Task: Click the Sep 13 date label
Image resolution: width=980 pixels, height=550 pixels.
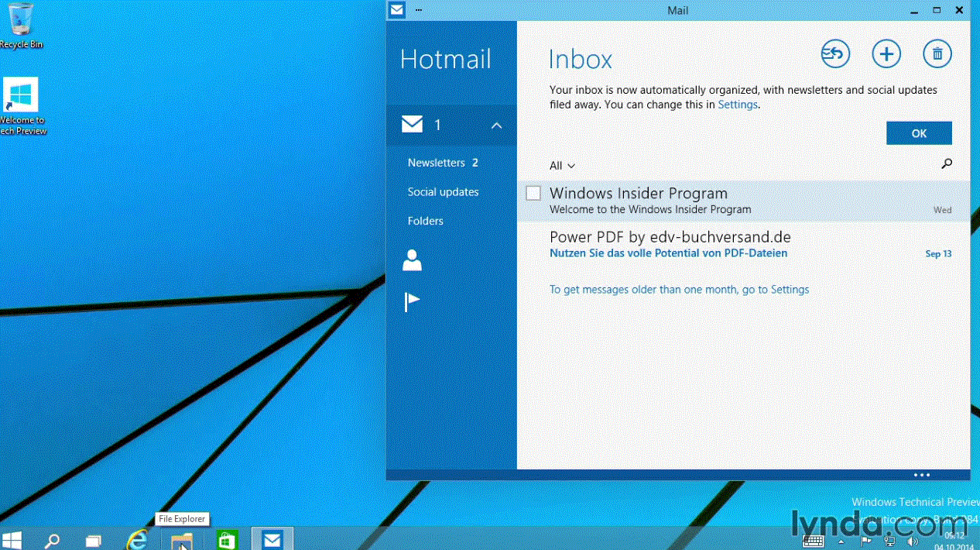Action: 938,254
